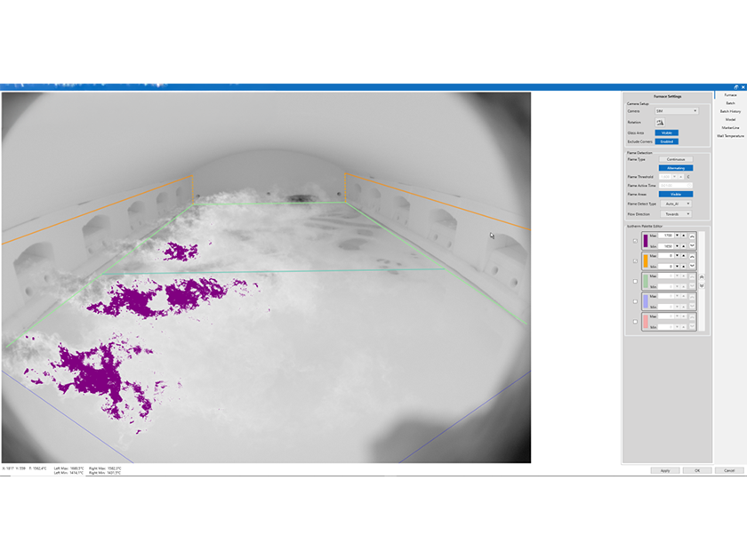Click the Apply button
The height and width of the screenshot is (560, 747).
point(665,470)
